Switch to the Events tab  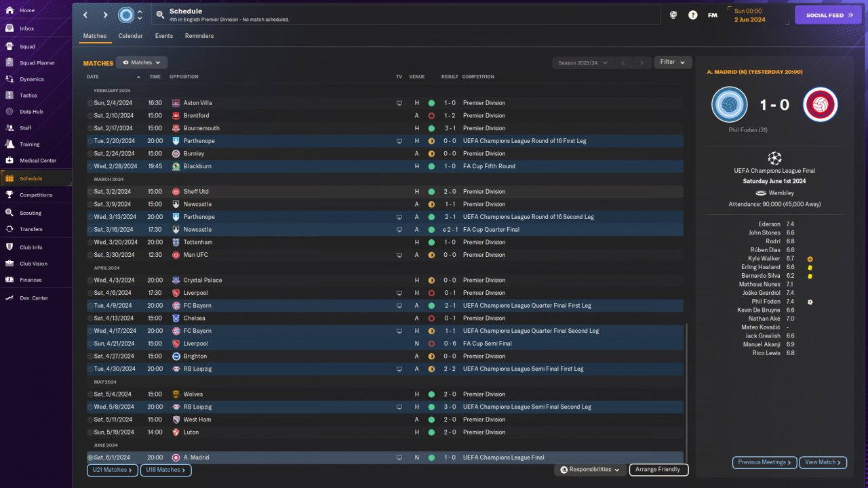tap(163, 36)
